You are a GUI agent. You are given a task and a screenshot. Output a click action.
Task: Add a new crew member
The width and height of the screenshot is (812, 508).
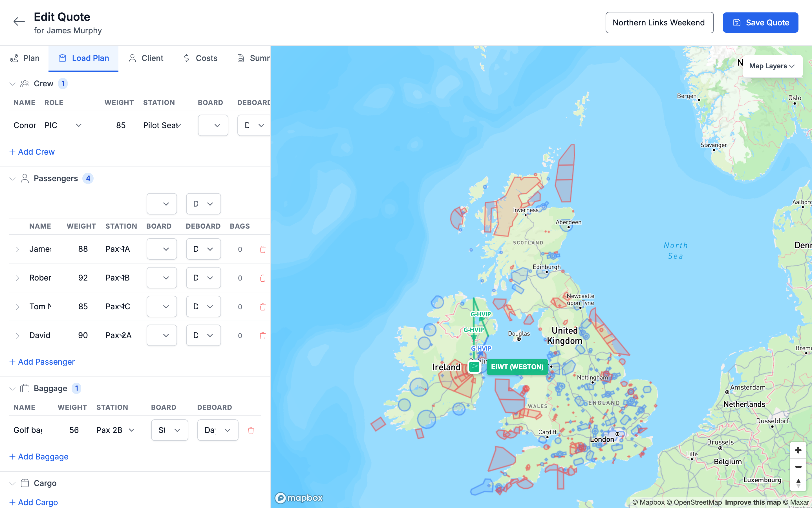[x=32, y=152]
